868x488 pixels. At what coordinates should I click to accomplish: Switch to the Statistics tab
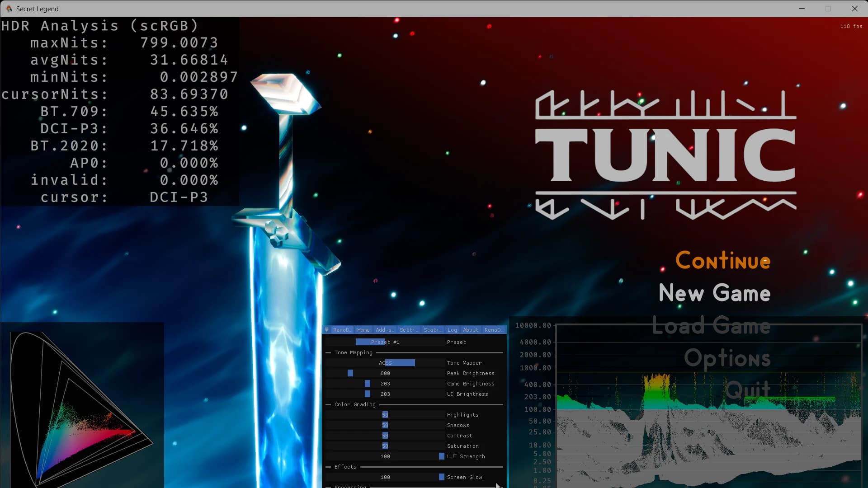[x=433, y=330]
